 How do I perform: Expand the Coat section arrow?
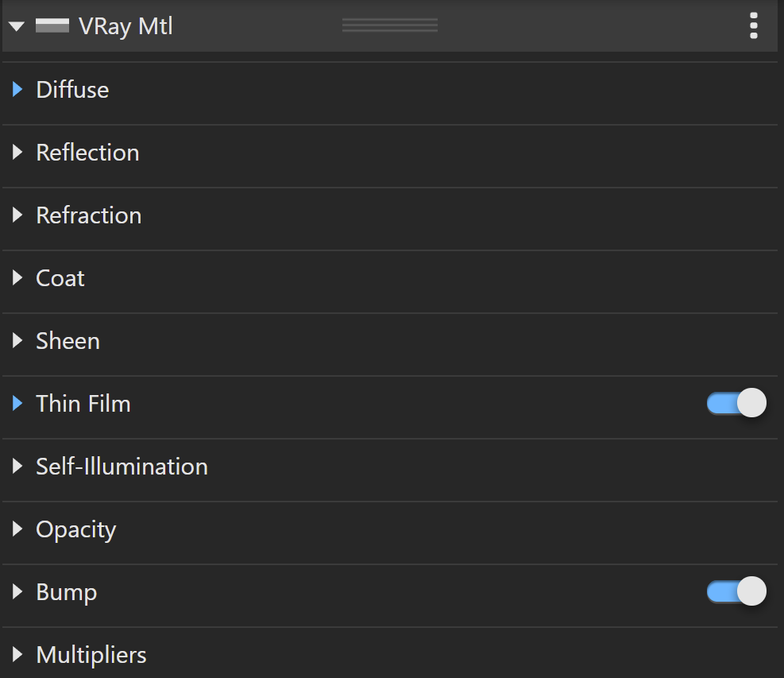tap(17, 277)
